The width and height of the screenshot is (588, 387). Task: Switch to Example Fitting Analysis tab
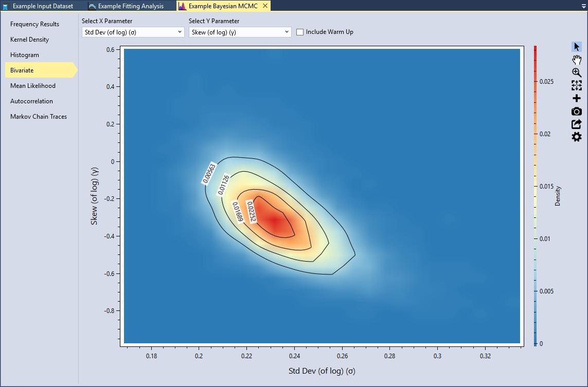(130, 6)
